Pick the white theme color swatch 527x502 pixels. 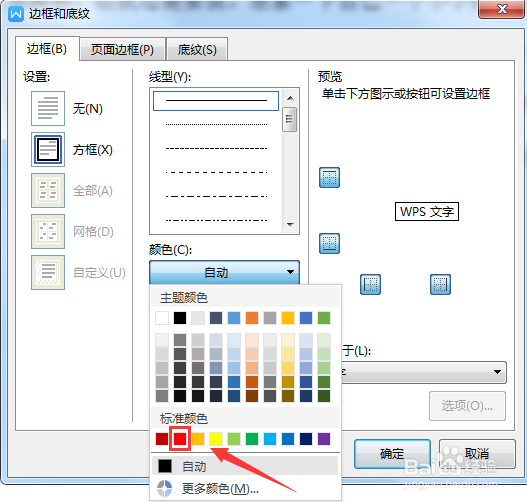point(162,318)
